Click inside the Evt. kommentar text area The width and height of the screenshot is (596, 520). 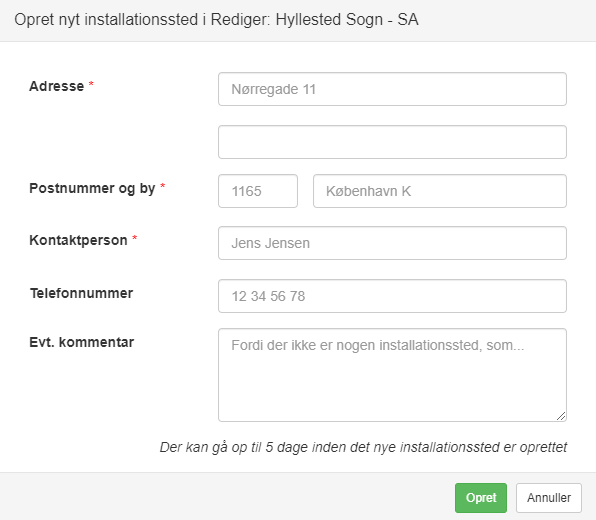click(x=392, y=375)
